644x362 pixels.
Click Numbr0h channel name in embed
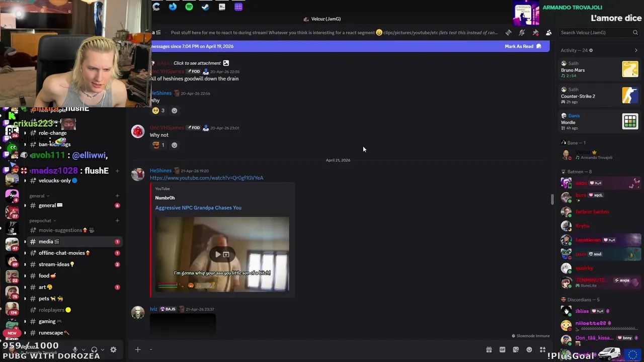pyautogui.click(x=165, y=198)
